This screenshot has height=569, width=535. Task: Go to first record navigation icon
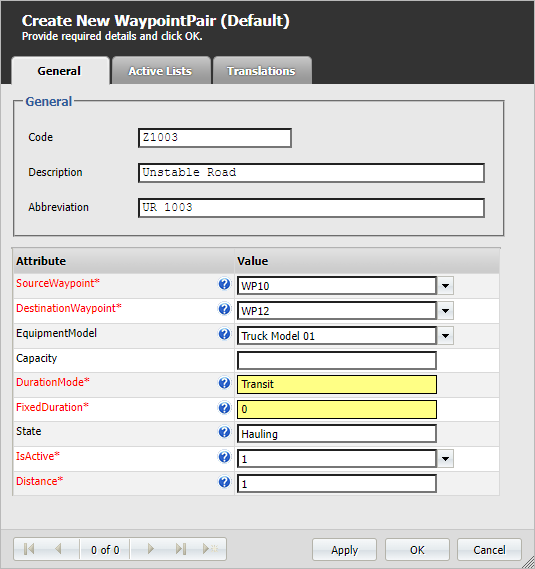click(x=29, y=549)
